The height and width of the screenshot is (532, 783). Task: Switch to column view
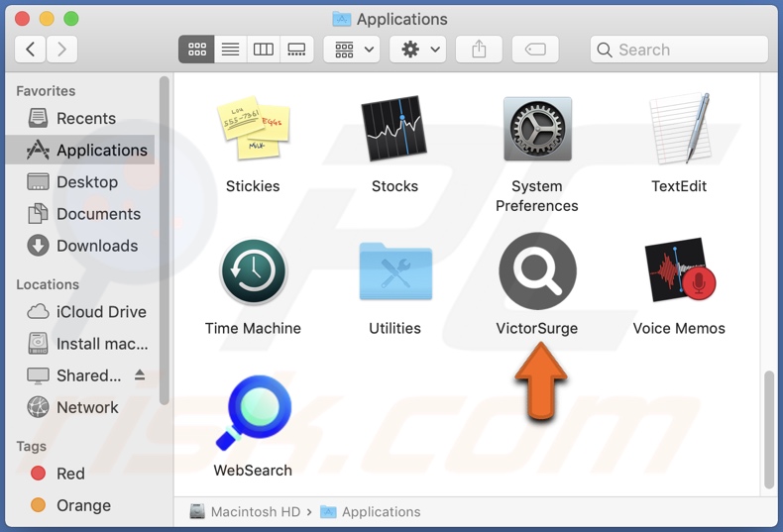[x=264, y=50]
